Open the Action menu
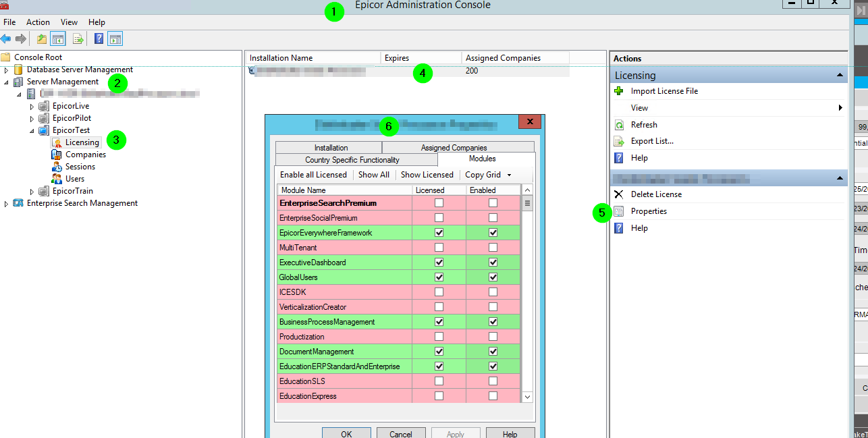Screen dimensions: 868x438 tap(38, 22)
